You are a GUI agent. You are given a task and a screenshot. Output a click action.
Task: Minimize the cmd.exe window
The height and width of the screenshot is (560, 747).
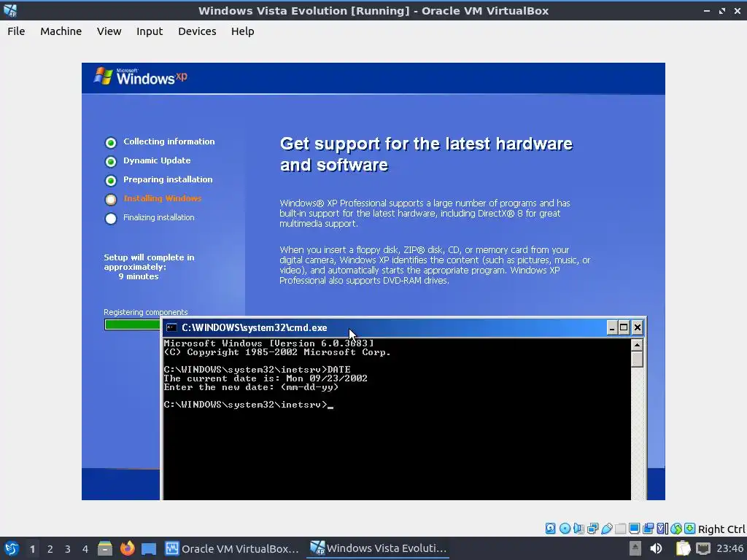pyautogui.click(x=612, y=327)
